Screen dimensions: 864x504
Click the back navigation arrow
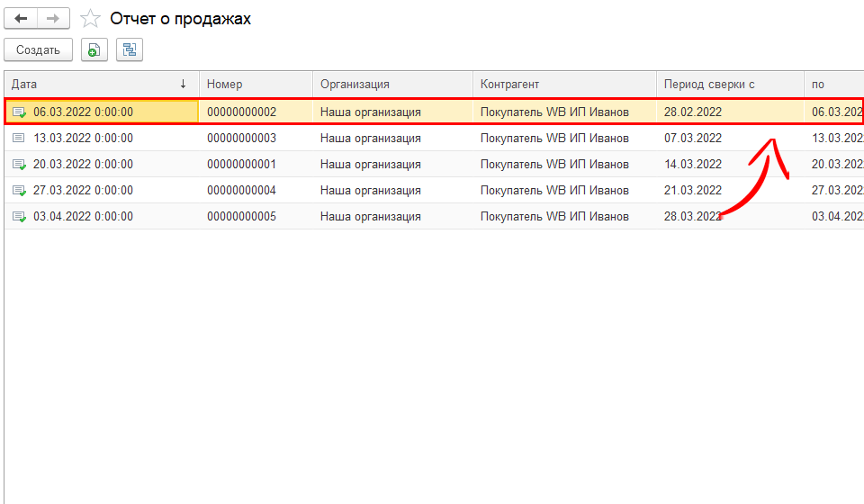(22, 18)
